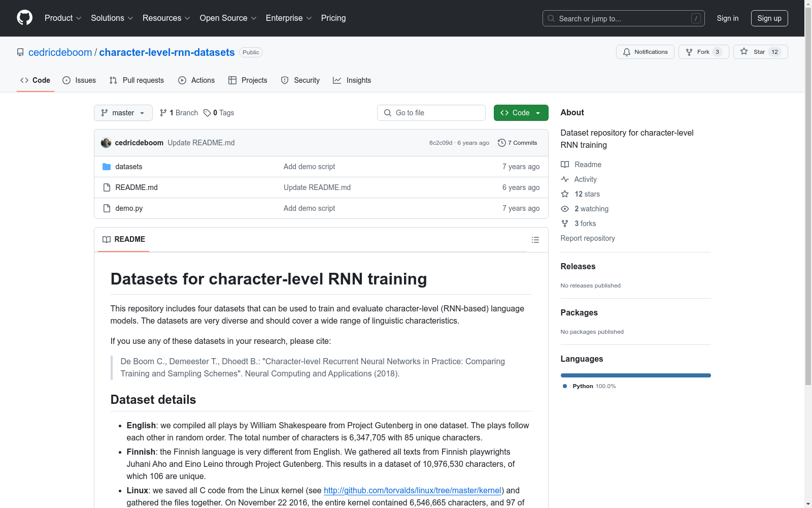
Task: Open the Packages heading link
Action: tap(579, 312)
